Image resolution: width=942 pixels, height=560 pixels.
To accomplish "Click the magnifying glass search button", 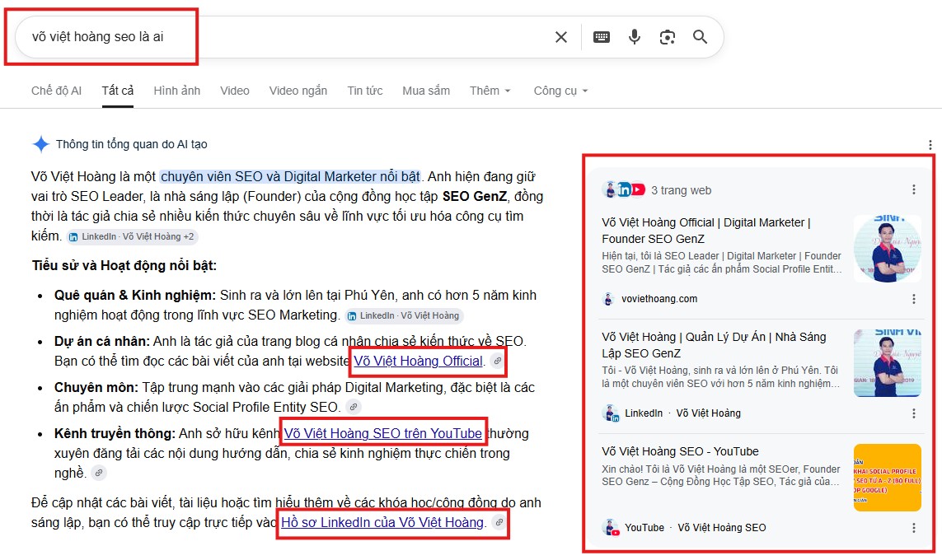I will point(700,37).
